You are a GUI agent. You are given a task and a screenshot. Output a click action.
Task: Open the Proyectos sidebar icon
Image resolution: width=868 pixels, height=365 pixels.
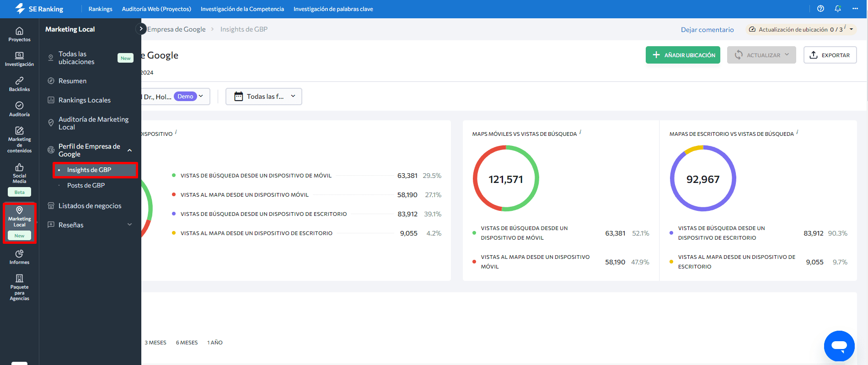(19, 34)
